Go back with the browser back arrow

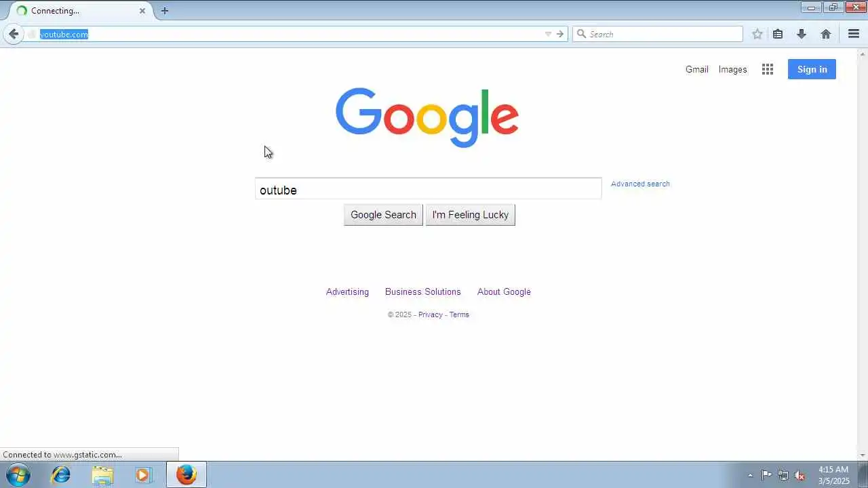[14, 34]
